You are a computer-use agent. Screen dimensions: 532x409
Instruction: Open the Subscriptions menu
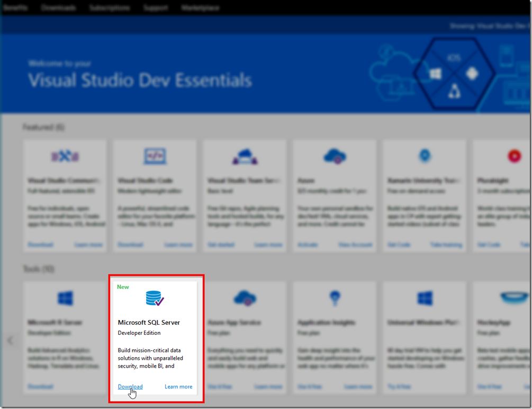109,7
